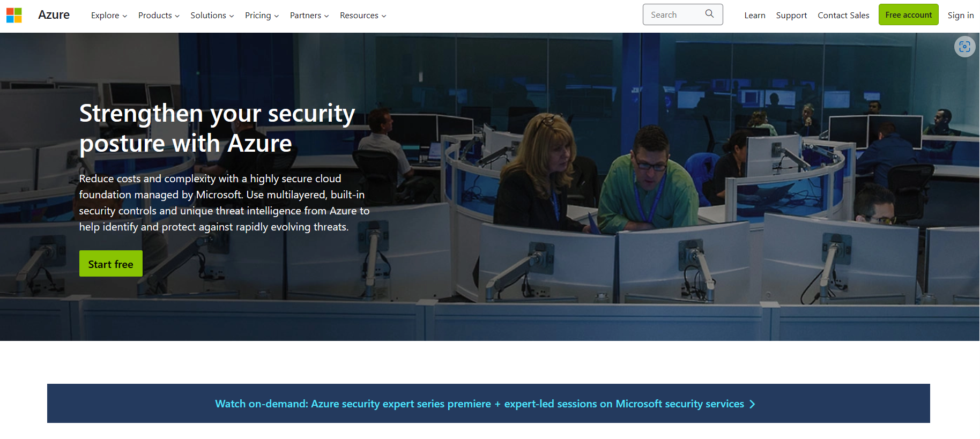Click the Sign in link

click(960, 16)
